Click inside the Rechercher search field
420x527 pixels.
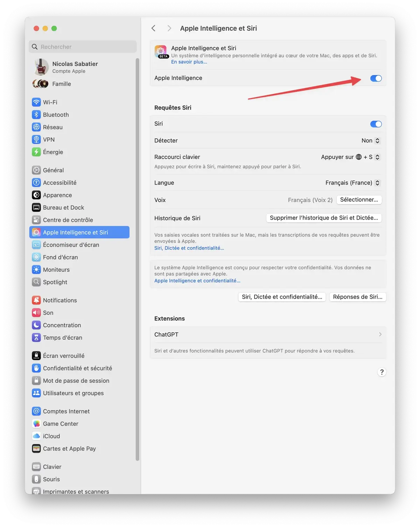click(83, 46)
